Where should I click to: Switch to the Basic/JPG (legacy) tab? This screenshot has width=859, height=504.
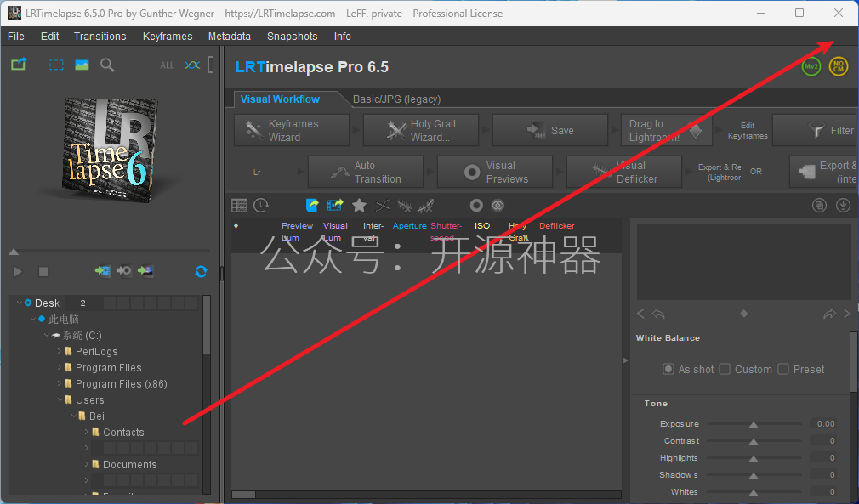396,99
